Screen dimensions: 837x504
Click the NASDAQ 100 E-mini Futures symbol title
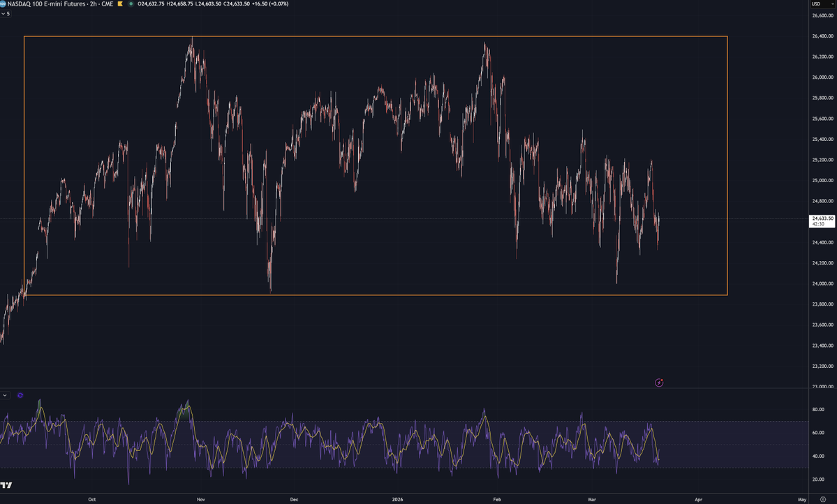(x=60, y=3)
